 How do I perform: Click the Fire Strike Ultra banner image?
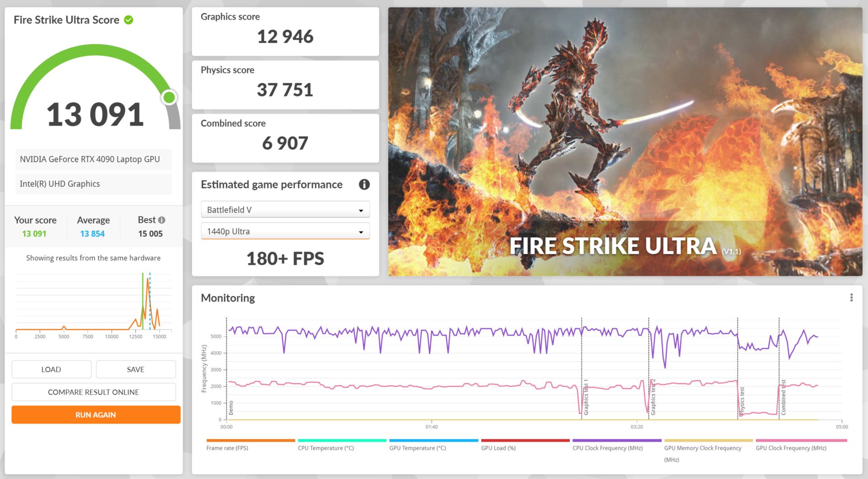pyautogui.click(x=625, y=142)
